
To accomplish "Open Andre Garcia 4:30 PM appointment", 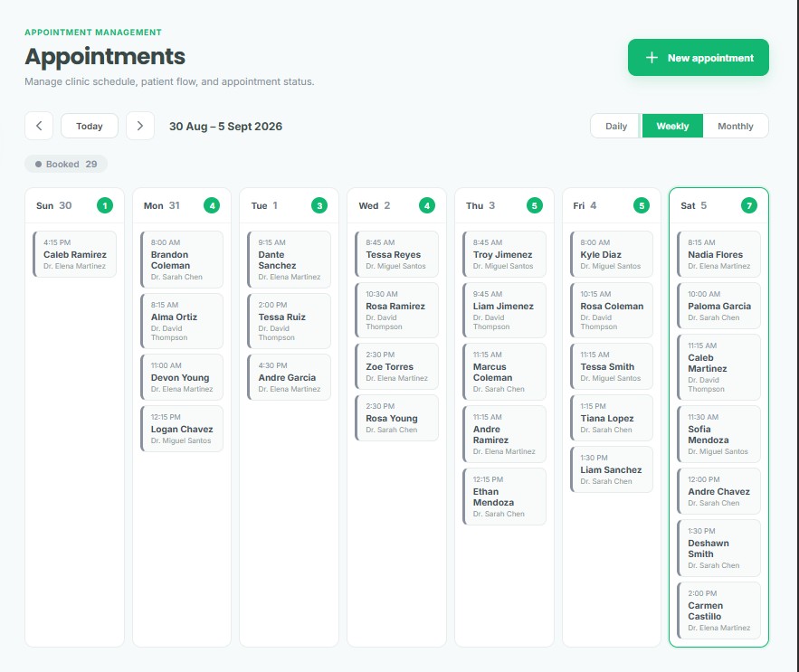I will 289,377.
